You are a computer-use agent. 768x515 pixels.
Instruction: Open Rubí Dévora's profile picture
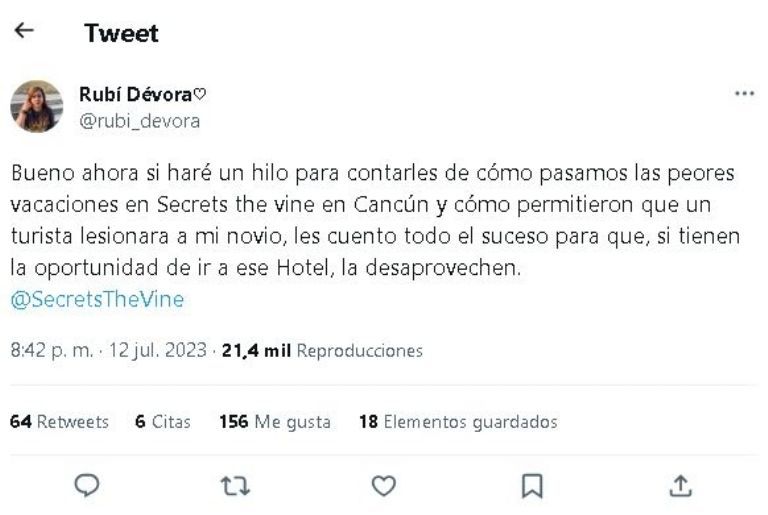37,106
